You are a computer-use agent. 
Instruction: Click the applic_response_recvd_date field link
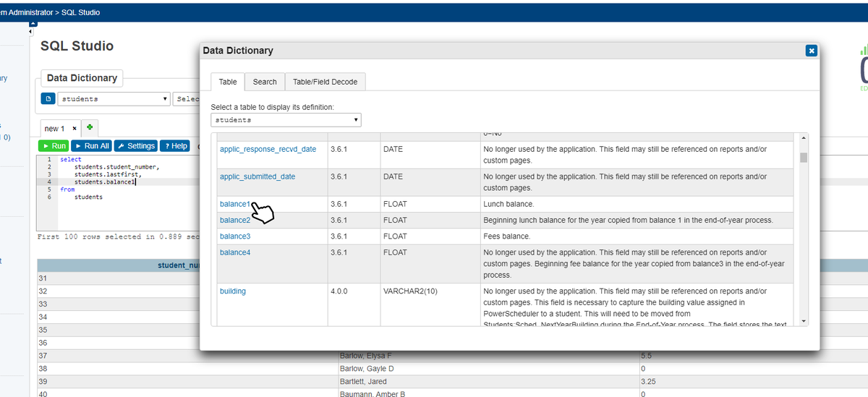[268, 149]
